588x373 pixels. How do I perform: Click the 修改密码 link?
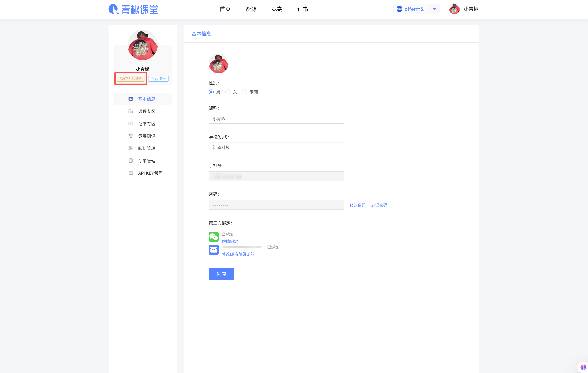coord(358,205)
